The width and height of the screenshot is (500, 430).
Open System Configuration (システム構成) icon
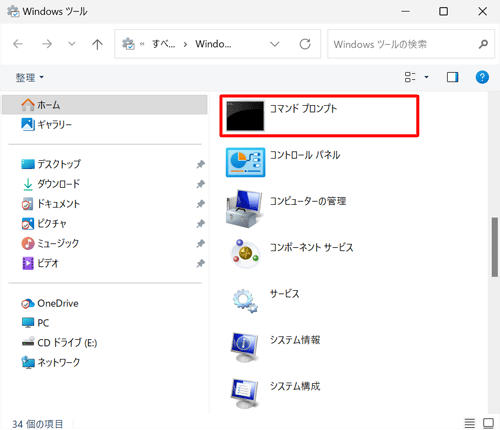[x=245, y=393]
